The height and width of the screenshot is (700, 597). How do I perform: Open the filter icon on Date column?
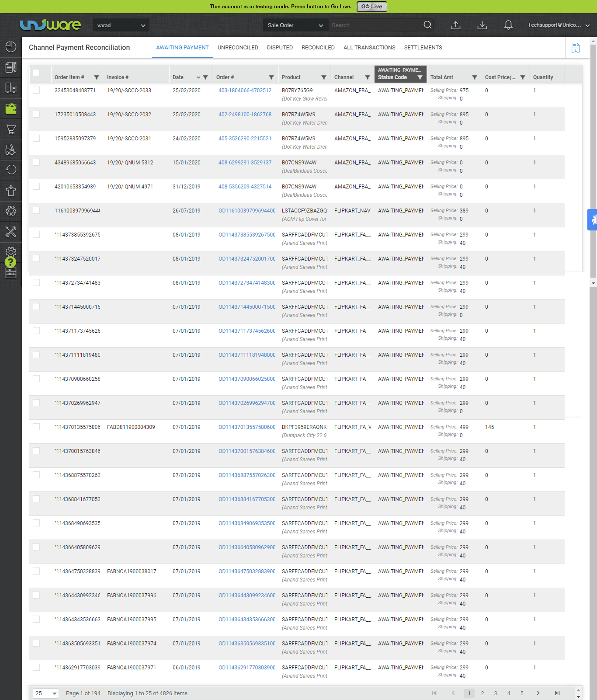pos(205,77)
